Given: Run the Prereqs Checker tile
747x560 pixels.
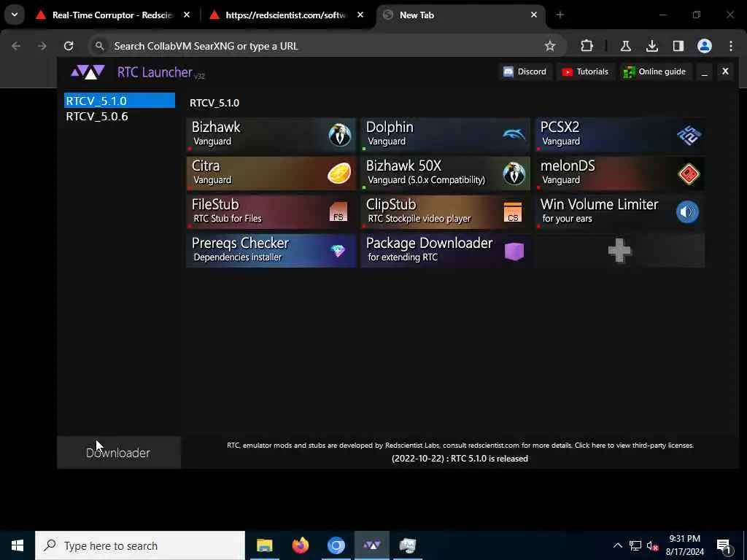Looking at the screenshot, I should click(x=271, y=251).
